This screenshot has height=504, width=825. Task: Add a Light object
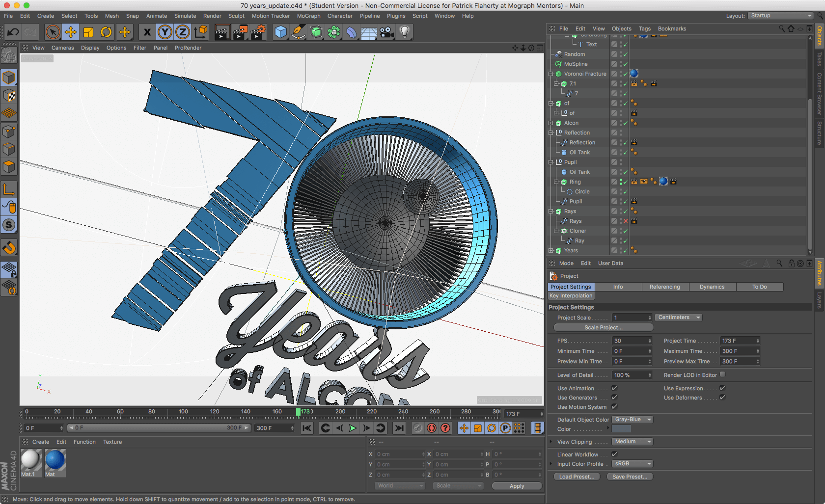click(405, 32)
